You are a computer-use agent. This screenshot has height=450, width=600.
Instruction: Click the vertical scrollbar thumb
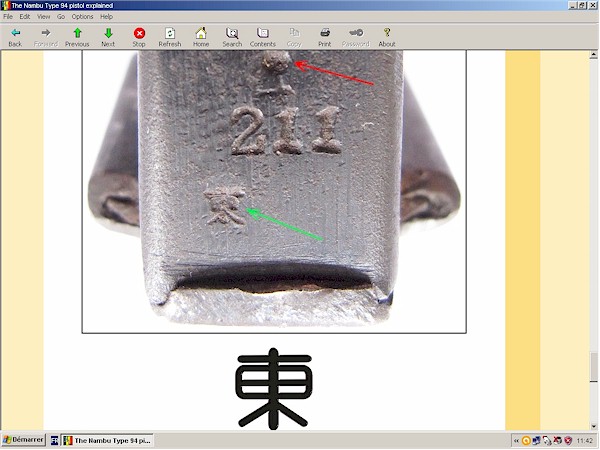pyautogui.click(x=594, y=367)
